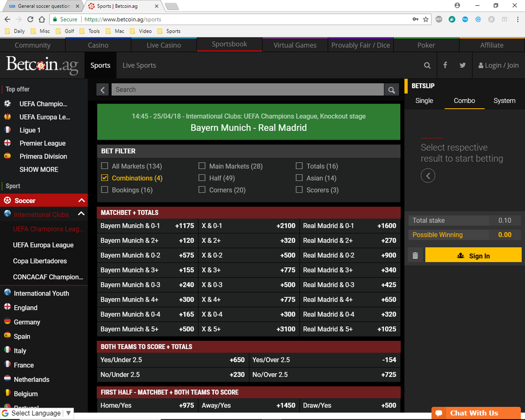The width and height of the screenshot is (525, 420).
Task: Enable Half (49) filter
Action: [202, 178]
